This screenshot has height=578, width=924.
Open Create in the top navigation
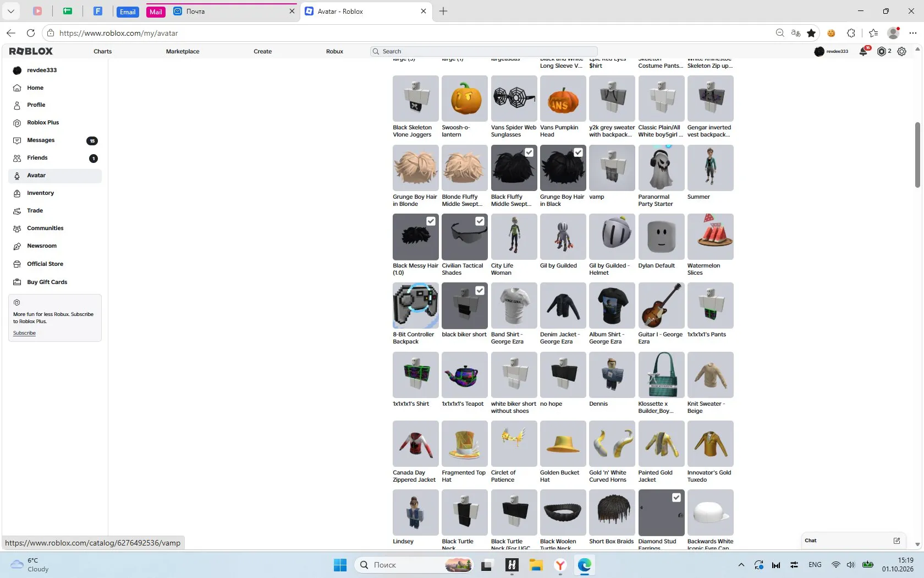click(x=262, y=51)
